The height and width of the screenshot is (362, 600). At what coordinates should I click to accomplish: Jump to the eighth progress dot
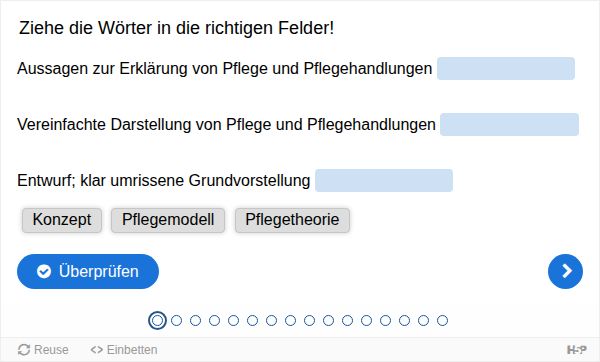pos(290,320)
